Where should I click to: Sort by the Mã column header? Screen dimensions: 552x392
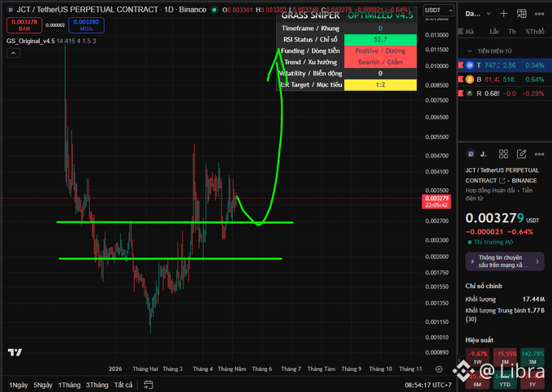point(469,32)
